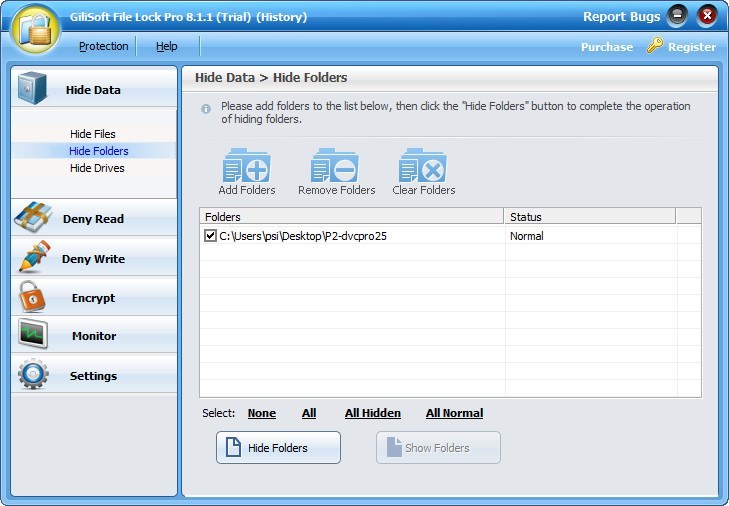Viewport: 729px width, 506px height.
Task: Open the Monitor section
Action: (94, 335)
